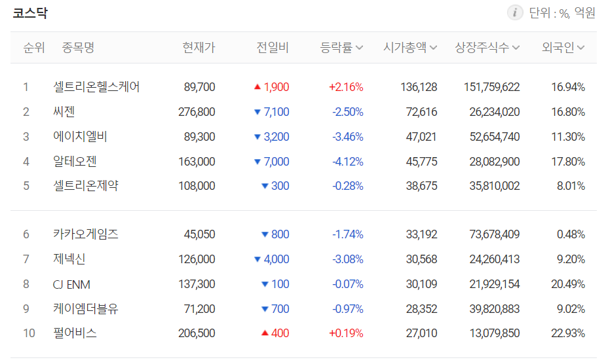The image size is (606, 364).
Task: Click the 코스닥 heading
Action: point(30,12)
